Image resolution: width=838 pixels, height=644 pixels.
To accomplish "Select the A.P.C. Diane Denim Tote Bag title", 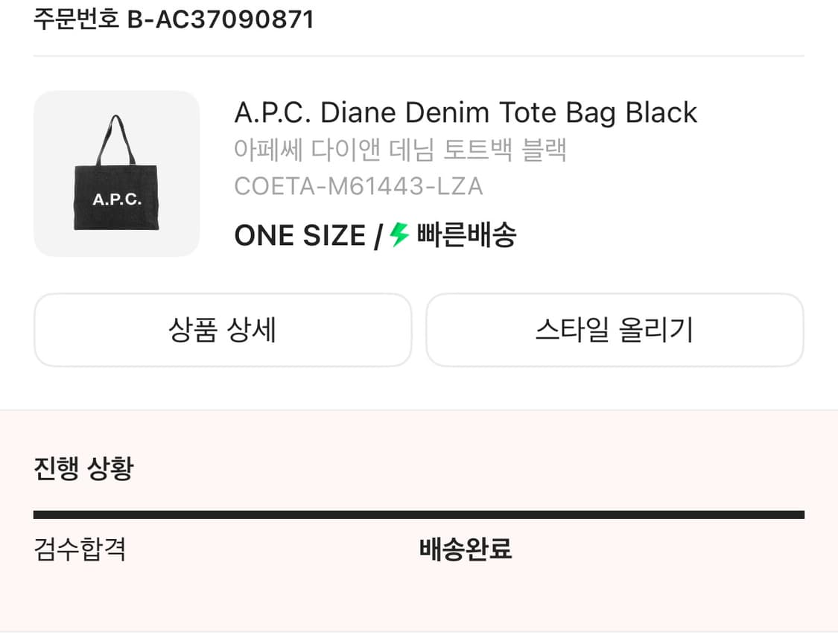I will pyautogui.click(x=466, y=113).
